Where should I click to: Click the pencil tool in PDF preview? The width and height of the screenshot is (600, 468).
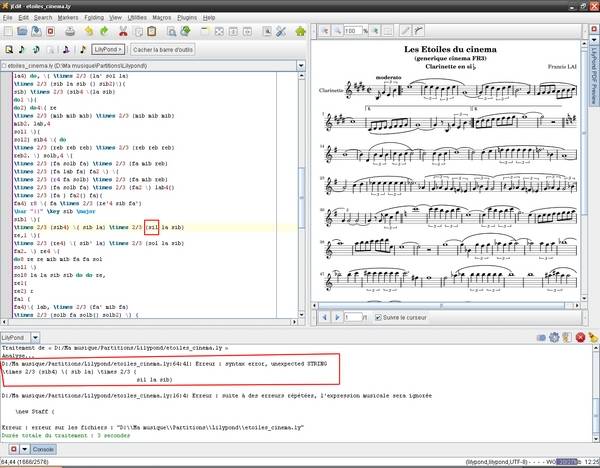[x=406, y=31]
